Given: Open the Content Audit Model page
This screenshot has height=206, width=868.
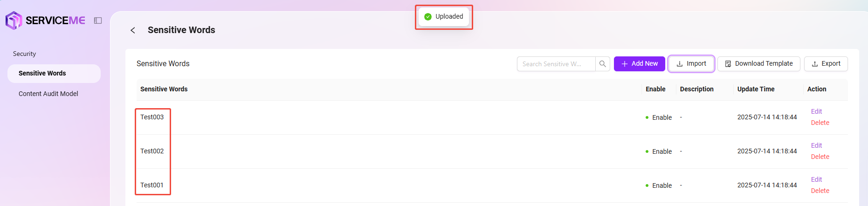Looking at the screenshot, I should tap(48, 94).
